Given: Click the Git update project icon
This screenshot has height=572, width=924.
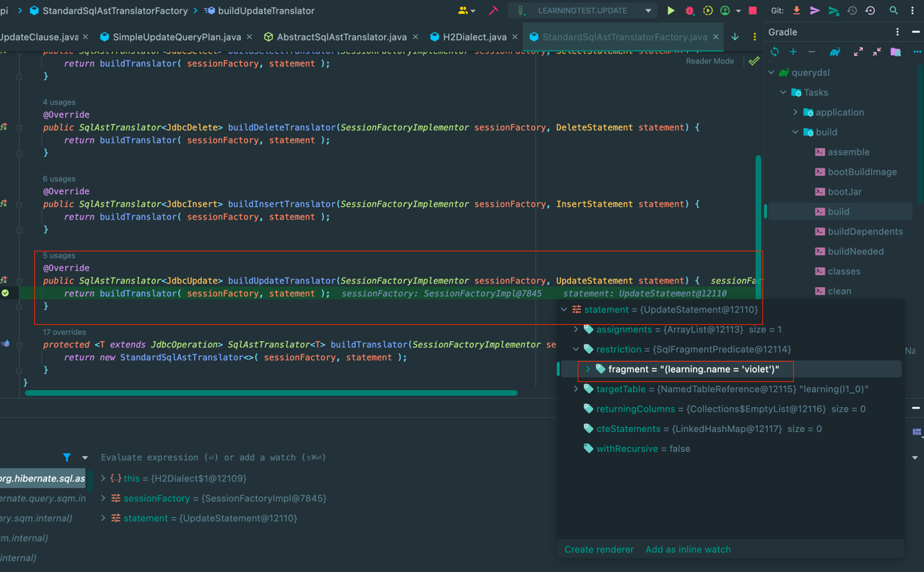Looking at the screenshot, I should pos(796,11).
